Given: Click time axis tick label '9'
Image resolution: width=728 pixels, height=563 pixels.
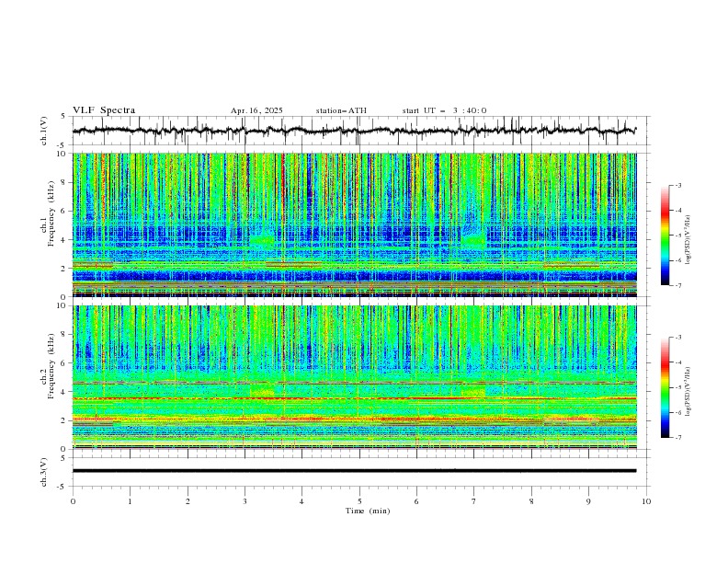Looking at the screenshot, I should click(x=588, y=501).
